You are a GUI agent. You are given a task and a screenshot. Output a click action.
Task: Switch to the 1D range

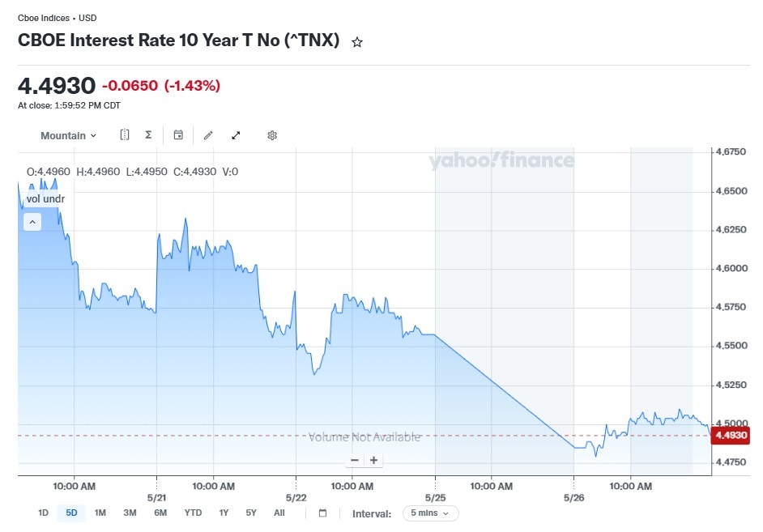43,513
